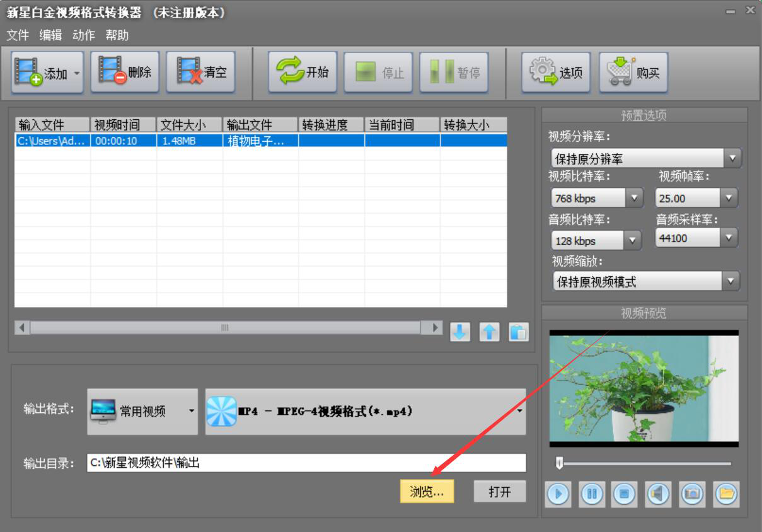This screenshot has width=762, height=532.
Task: Click the 输出目录 path input field
Action: coord(306,463)
